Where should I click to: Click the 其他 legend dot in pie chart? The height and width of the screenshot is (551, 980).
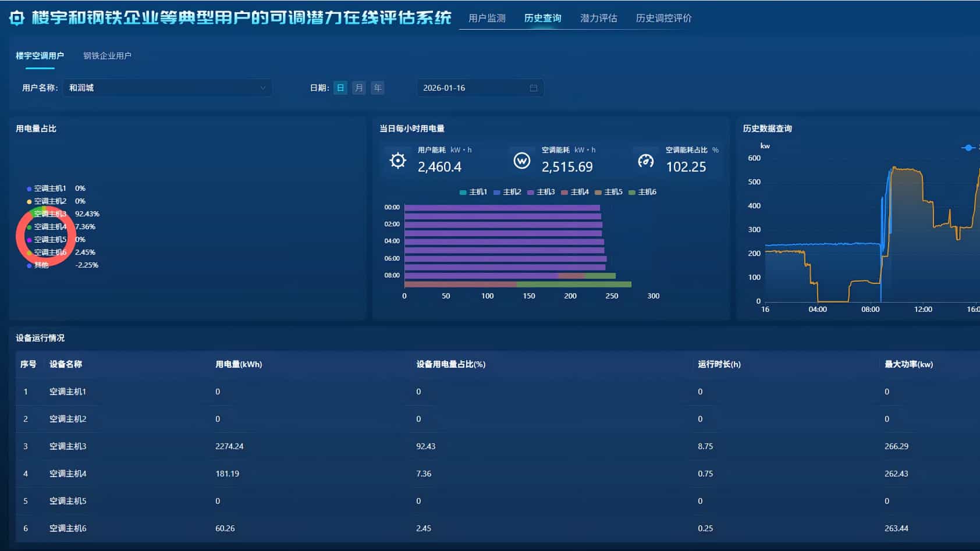[x=29, y=265]
